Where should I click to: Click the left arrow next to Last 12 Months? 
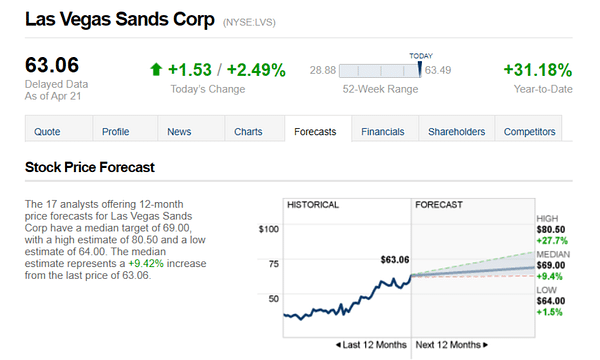pos(338,345)
